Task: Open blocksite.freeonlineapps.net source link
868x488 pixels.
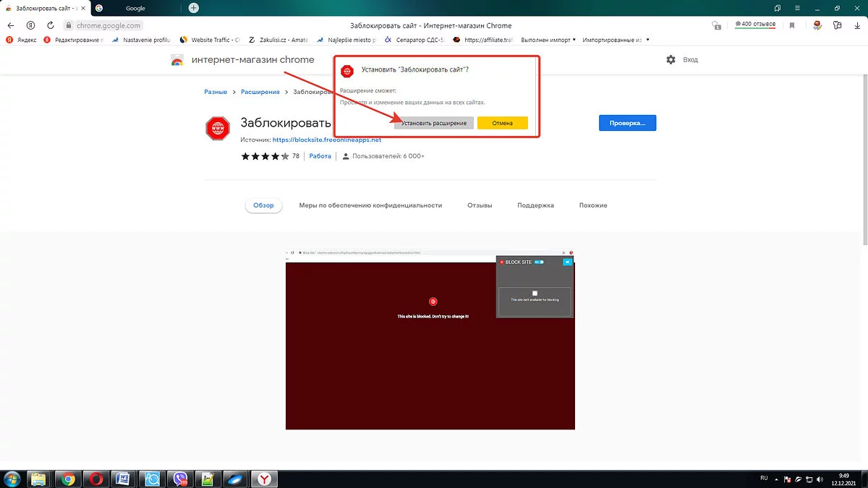Action: (x=327, y=140)
